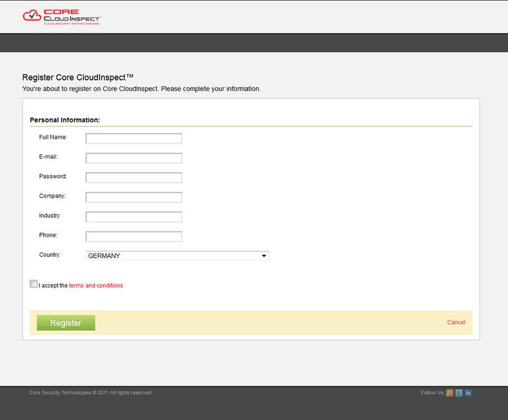Focus the Phone input field

pos(134,236)
